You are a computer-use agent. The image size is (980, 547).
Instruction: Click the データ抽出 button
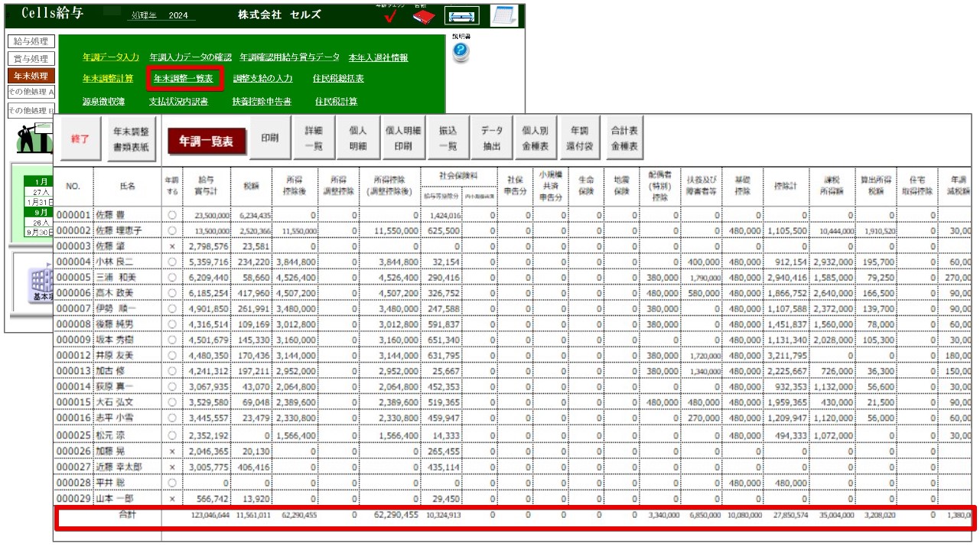(491, 138)
